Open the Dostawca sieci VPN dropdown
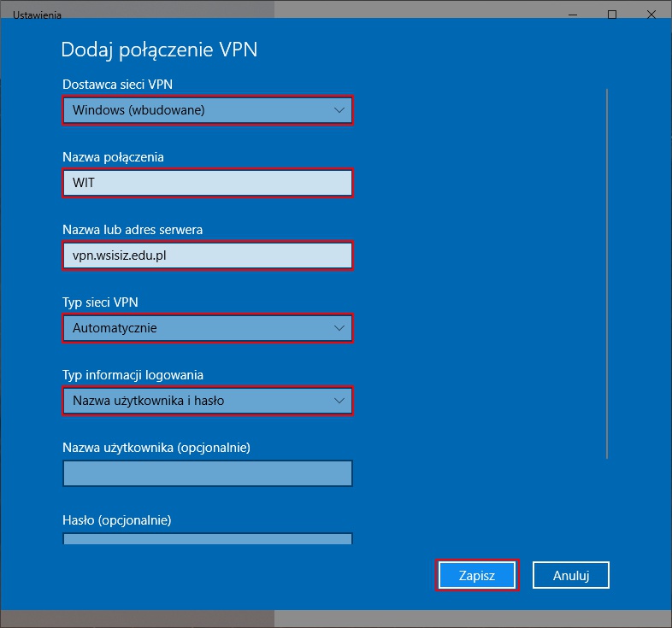This screenshot has width=672, height=628. point(207,110)
